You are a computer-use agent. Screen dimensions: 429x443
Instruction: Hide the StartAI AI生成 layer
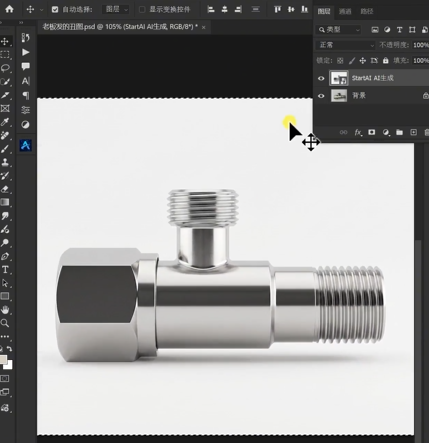321,79
